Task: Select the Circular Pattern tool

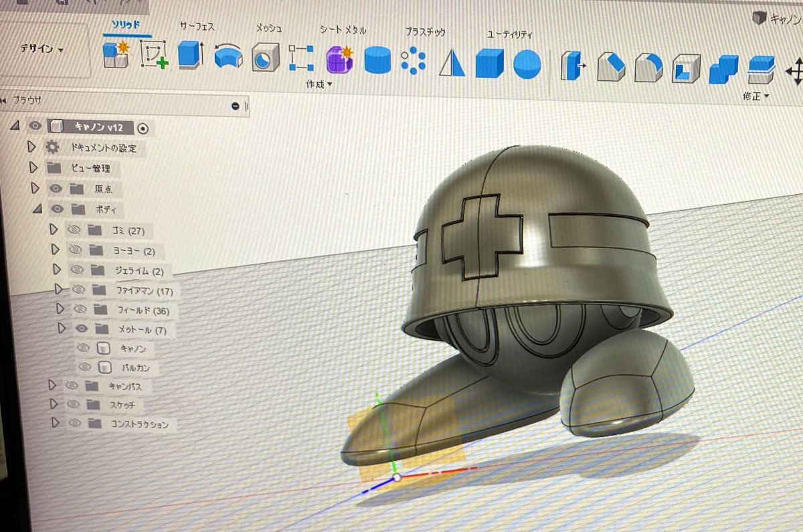Action: click(x=414, y=61)
